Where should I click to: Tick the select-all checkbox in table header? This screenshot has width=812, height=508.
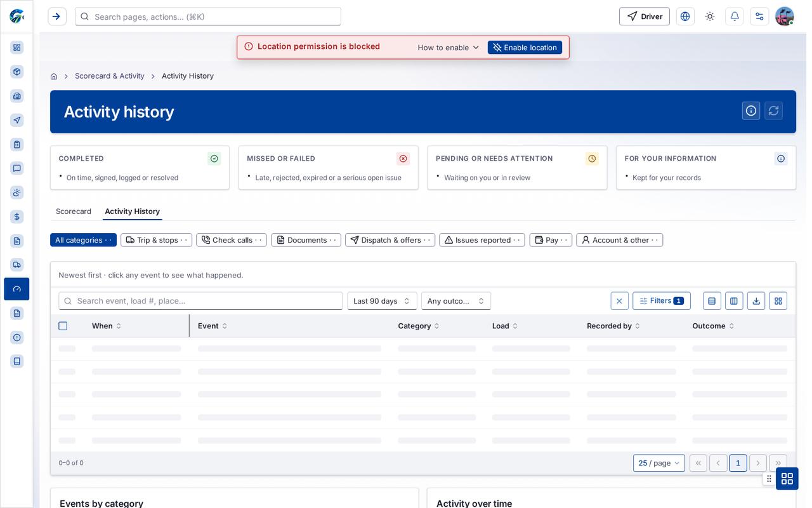[63, 326]
